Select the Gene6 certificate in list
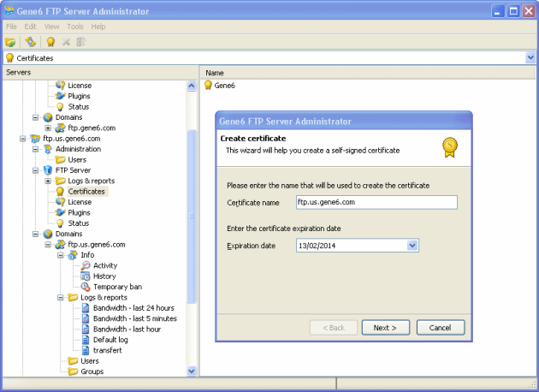 click(x=220, y=86)
